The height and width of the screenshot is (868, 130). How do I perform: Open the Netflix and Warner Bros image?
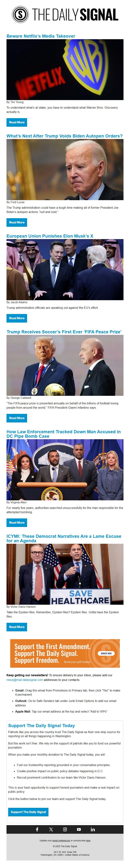click(65, 70)
